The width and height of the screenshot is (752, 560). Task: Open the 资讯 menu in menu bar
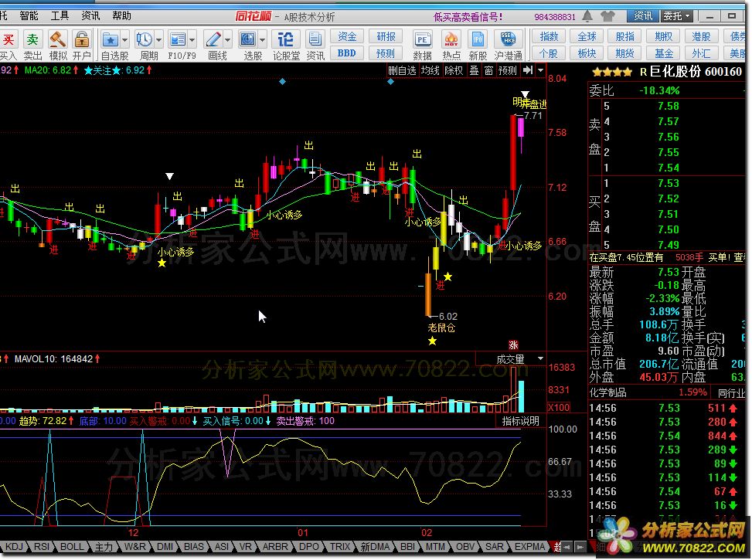90,15
